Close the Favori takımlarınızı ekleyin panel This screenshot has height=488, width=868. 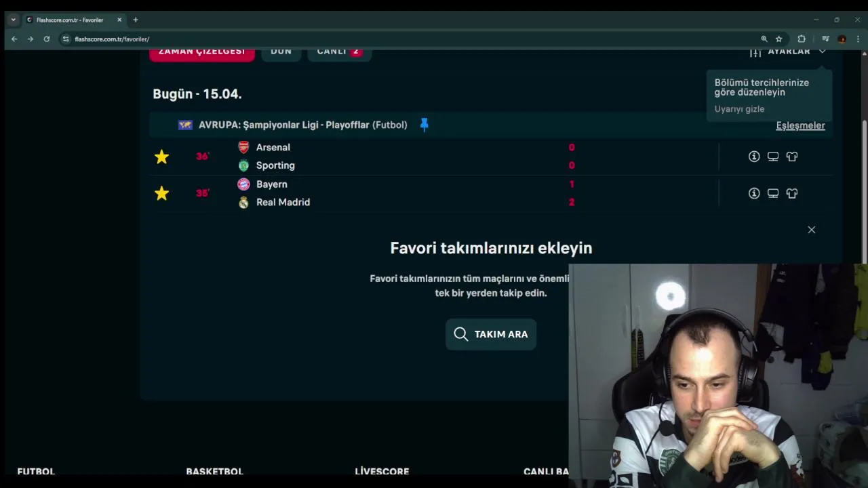tap(811, 230)
